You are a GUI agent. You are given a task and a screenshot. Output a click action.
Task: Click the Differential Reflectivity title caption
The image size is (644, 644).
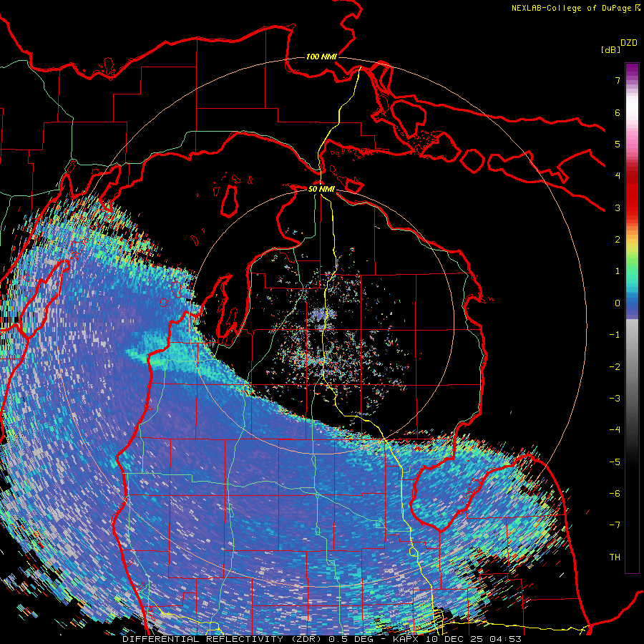[x=322, y=639]
